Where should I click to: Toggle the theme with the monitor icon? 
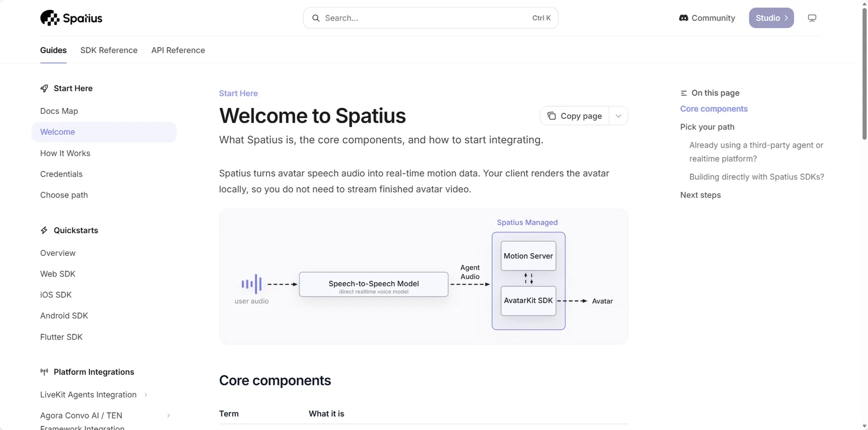[x=812, y=18]
